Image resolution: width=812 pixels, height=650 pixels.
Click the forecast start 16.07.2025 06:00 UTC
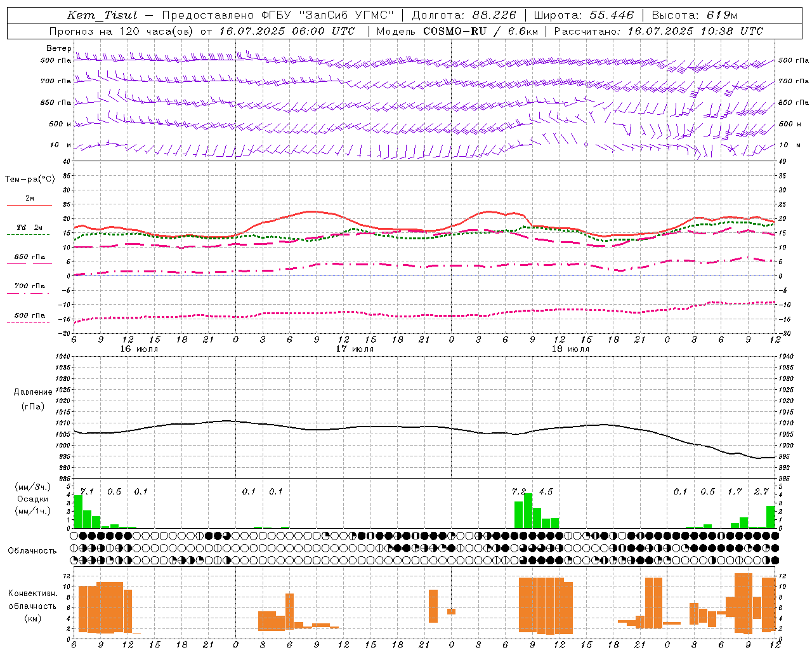[287, 31]
